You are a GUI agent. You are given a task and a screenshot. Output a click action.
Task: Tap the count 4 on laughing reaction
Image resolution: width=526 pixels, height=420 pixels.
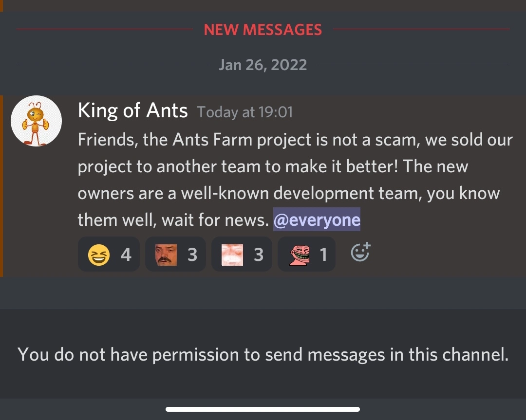coord(126,255)
